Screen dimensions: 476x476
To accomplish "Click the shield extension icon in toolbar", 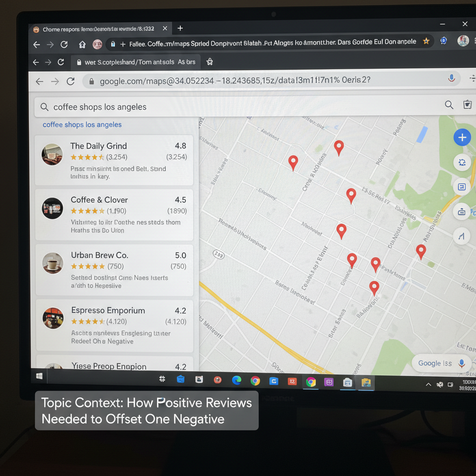I will point(443,40).
